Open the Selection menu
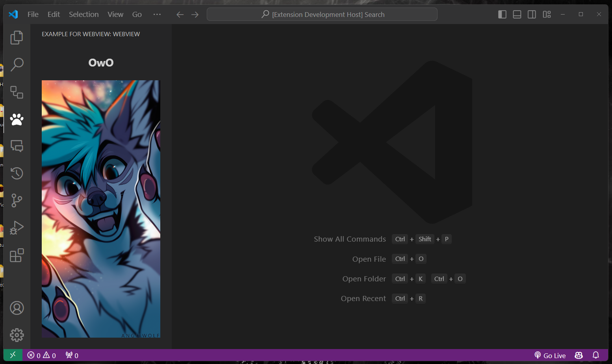The image size is (612, 364). click(84, 15)
